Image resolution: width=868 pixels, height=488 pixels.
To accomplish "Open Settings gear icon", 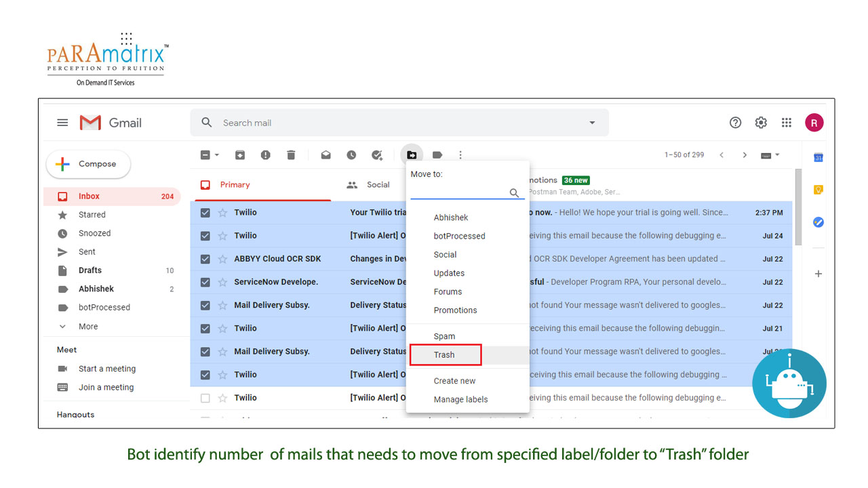I will (x=761, y=123).
